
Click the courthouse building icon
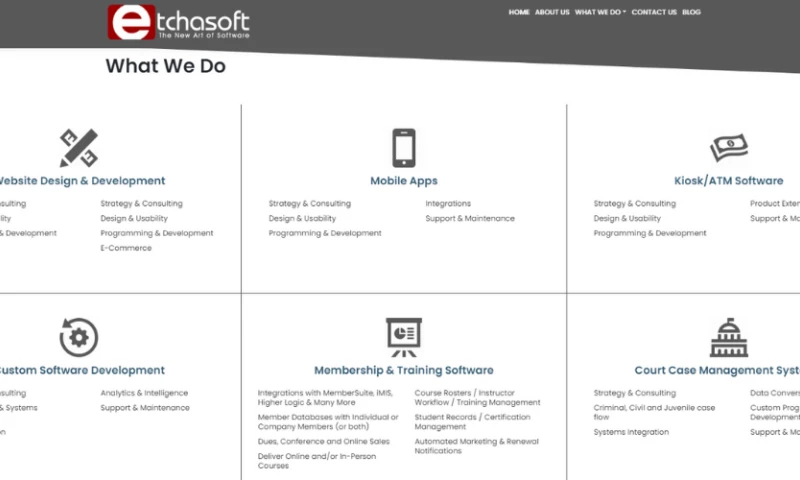point(729,337)
